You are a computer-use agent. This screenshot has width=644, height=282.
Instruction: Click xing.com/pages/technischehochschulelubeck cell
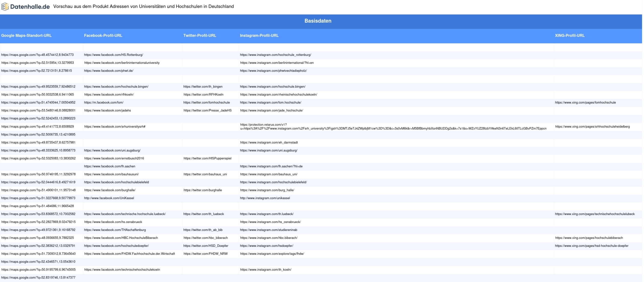595,214
